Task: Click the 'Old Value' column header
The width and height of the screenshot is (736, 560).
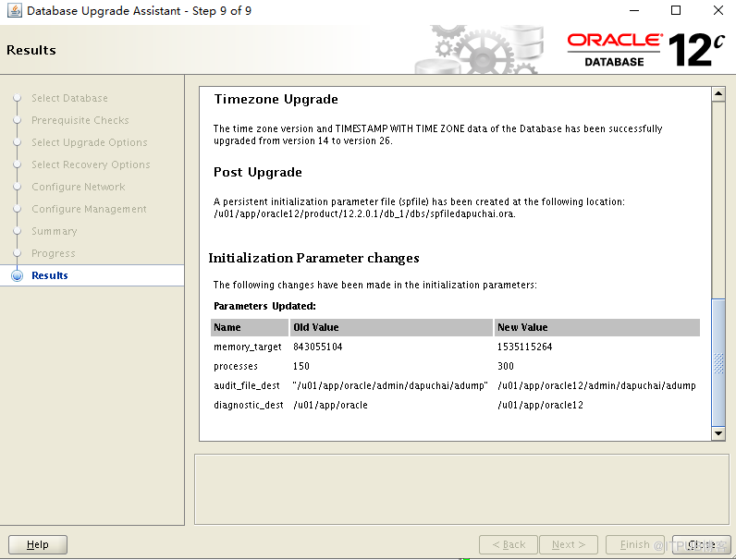Action: (x=391, y=327)
